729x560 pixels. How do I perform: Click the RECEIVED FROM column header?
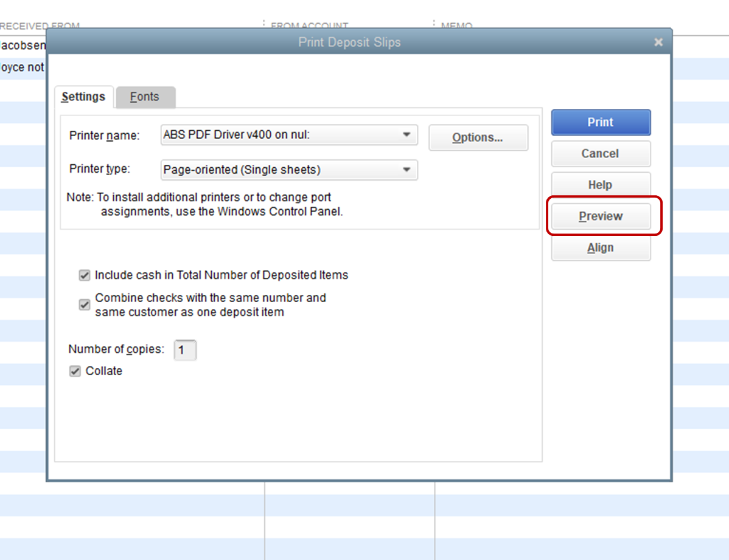coord(40,26)
